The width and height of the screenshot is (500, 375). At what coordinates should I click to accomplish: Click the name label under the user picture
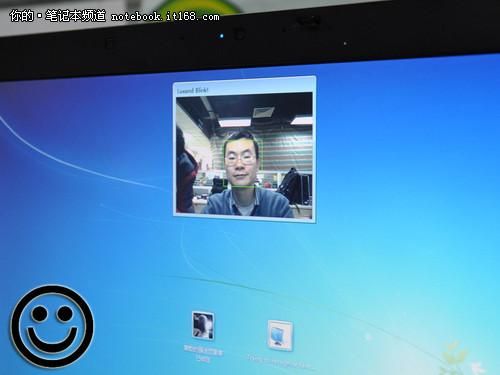pos(203,355)
